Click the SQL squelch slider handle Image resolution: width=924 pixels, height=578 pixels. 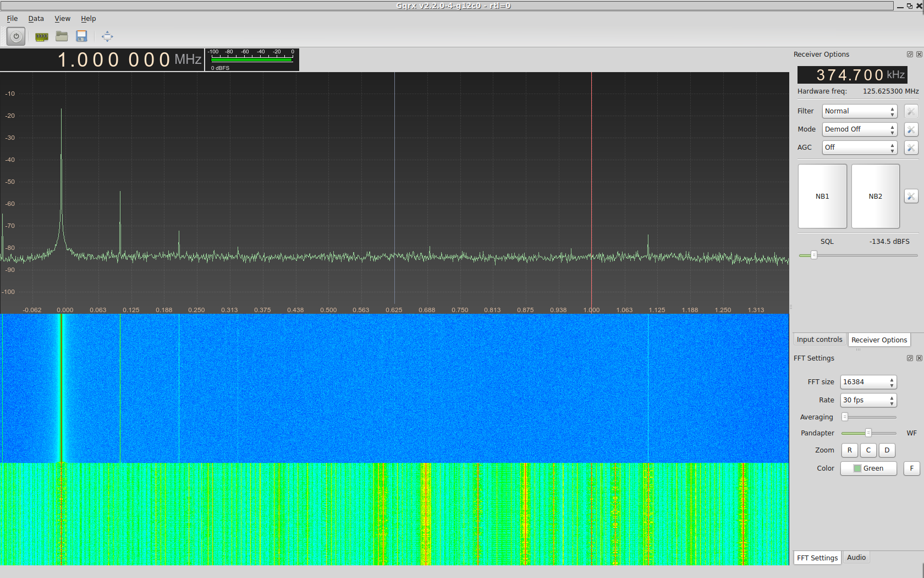click(x=814, y=255)
